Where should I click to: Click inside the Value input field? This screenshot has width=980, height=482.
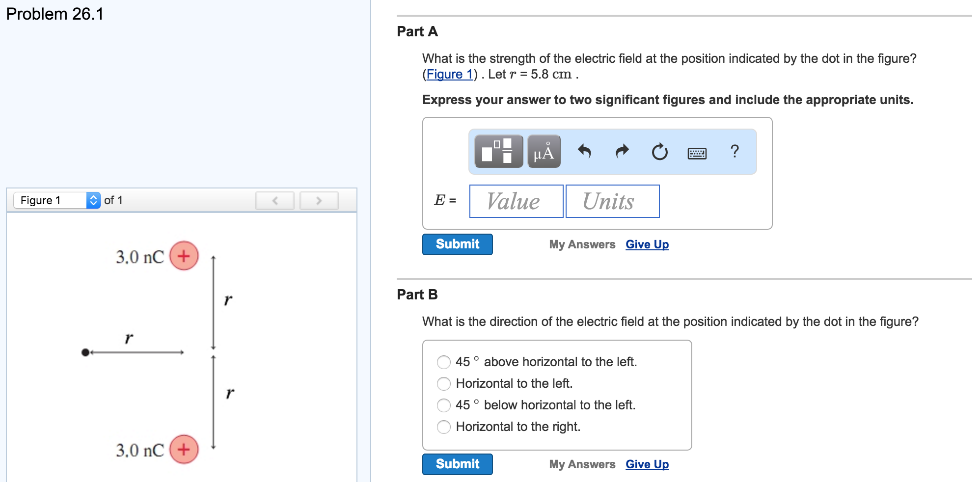point(516,201)
